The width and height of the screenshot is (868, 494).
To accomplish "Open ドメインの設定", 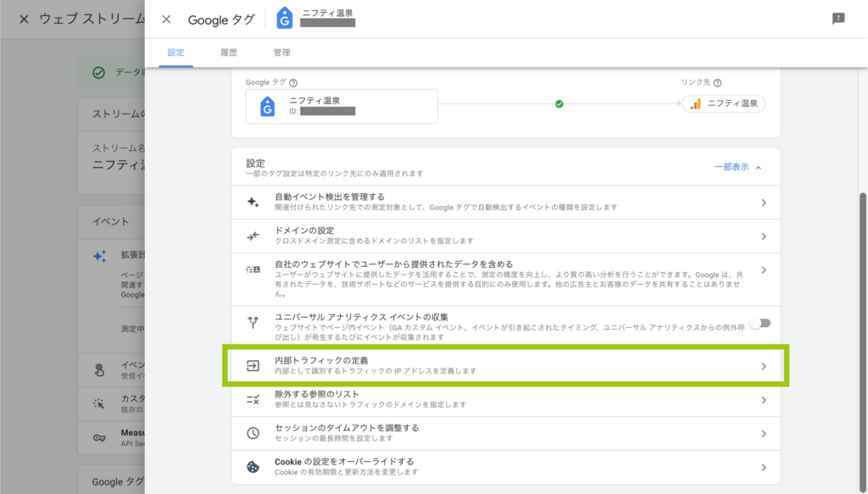I will pos(506,236).
